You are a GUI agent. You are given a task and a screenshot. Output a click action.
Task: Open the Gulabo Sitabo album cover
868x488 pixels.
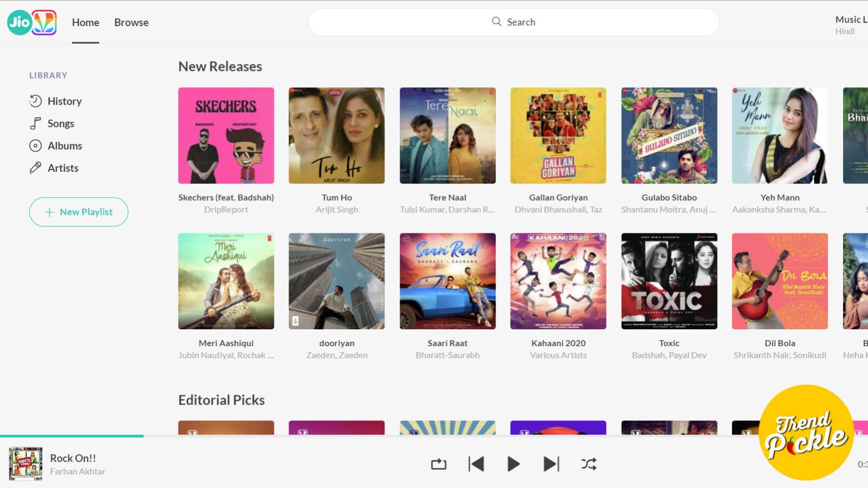pyautogui.click(x=669, y=135)
